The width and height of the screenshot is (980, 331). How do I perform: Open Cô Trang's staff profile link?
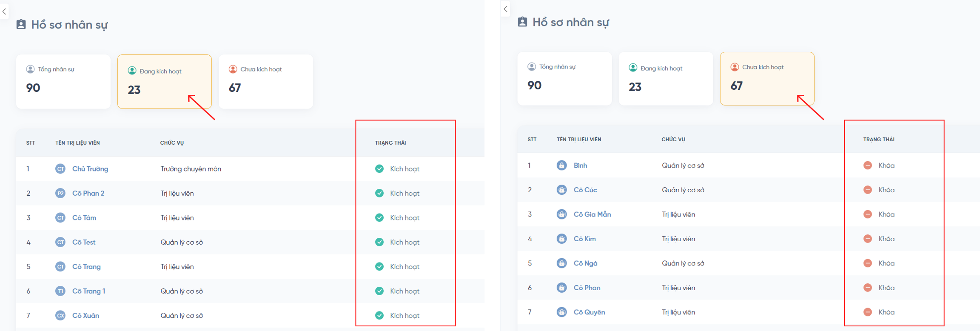coord(86,267)
